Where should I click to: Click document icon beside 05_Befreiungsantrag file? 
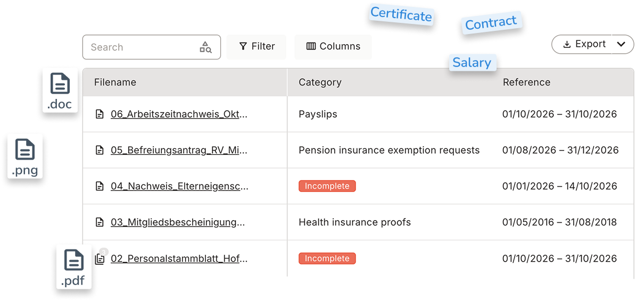tap(100, 150)
